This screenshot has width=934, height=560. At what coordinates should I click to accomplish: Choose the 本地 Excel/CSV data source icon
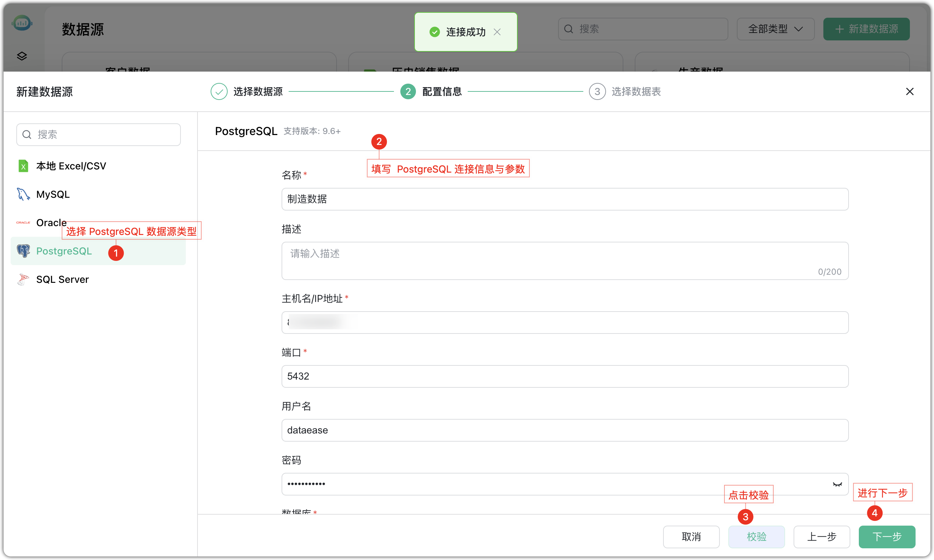(23, 166)
